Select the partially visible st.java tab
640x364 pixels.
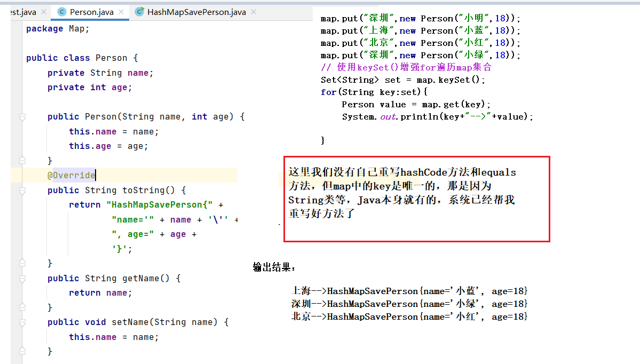click(23, 12)
